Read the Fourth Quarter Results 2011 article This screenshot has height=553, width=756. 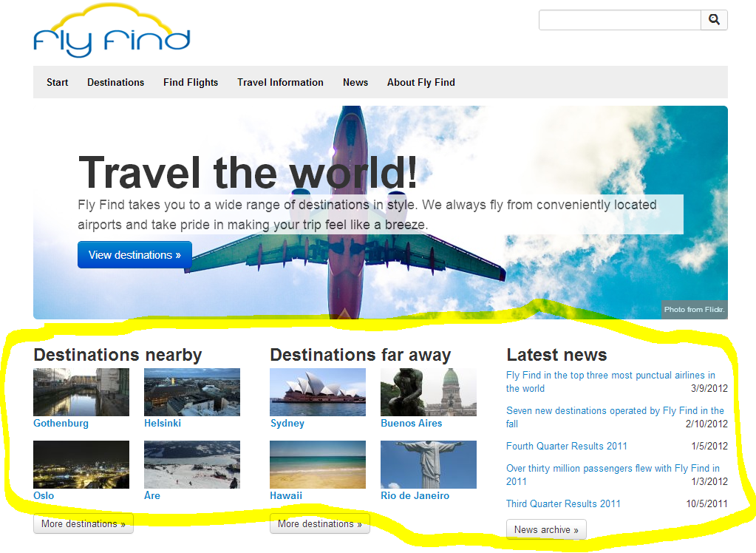tap(566, 446)
